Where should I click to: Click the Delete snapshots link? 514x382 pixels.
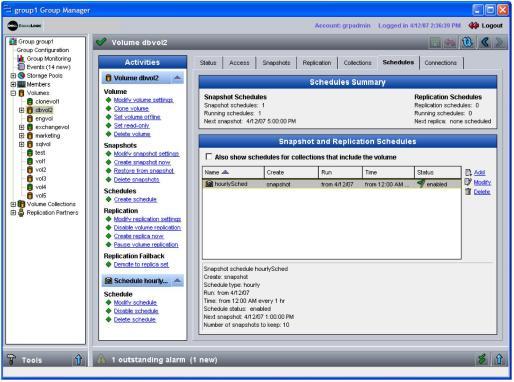click(x=137, y=180)
